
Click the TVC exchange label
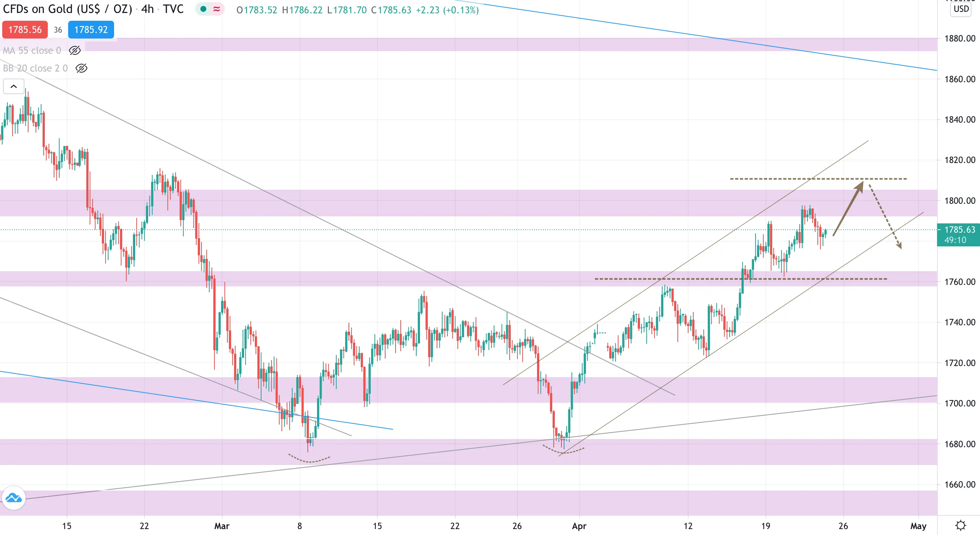click(x=173, y=9)
